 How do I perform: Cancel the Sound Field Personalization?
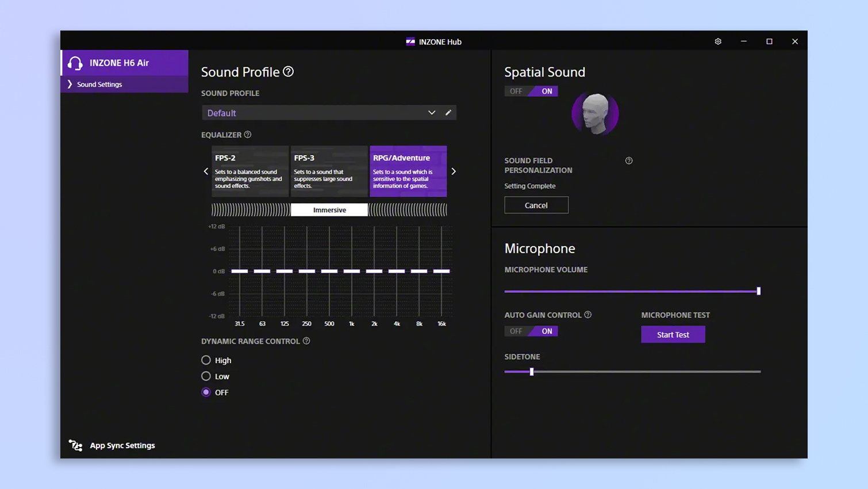(536, 205)
